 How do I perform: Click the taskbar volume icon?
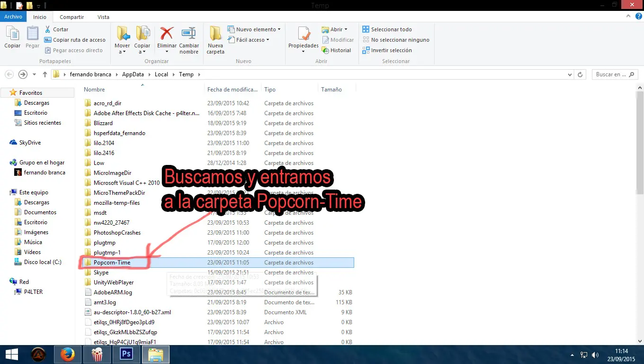point(595,355)
